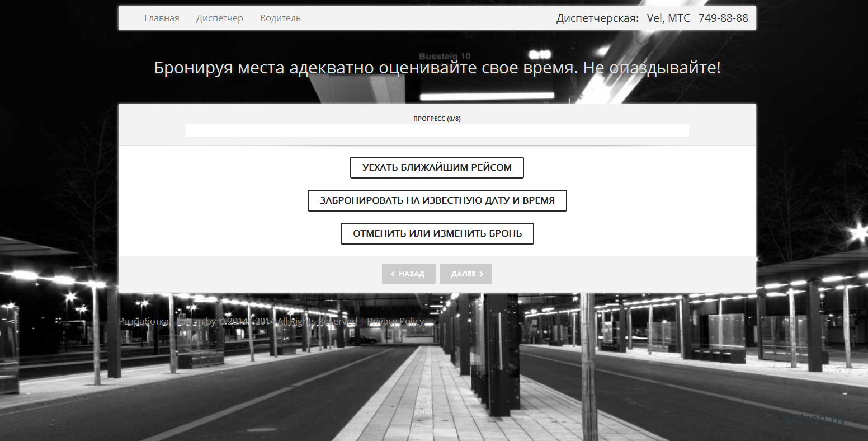Open the Диспетчер navigation item
This screenshot has width=868, height=441.
(x=219, y=18)
